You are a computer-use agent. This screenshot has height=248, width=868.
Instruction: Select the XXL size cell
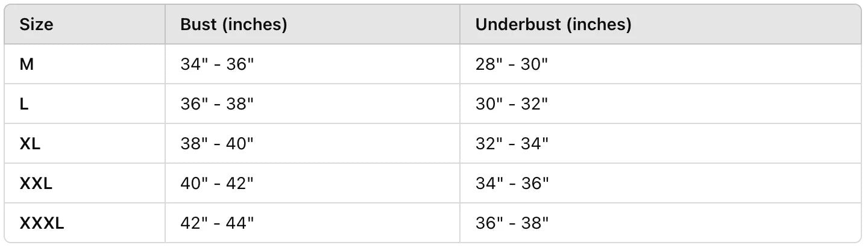pos(36,184)
